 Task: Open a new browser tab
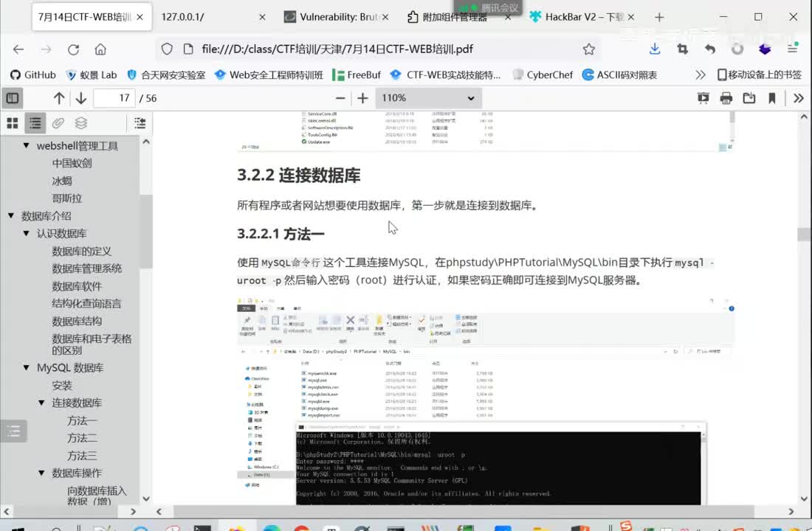tap(659, 17)
